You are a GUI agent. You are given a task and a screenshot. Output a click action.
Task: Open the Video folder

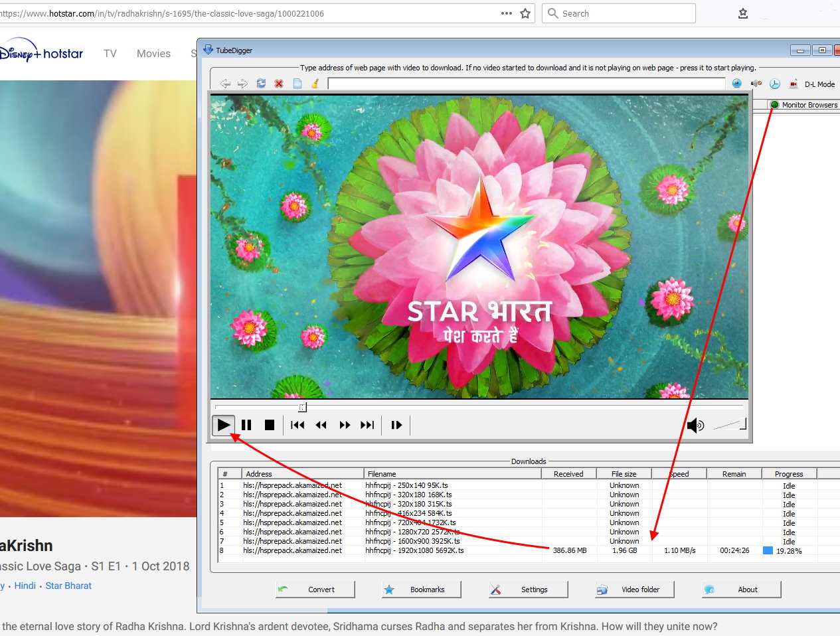(635, 590)
